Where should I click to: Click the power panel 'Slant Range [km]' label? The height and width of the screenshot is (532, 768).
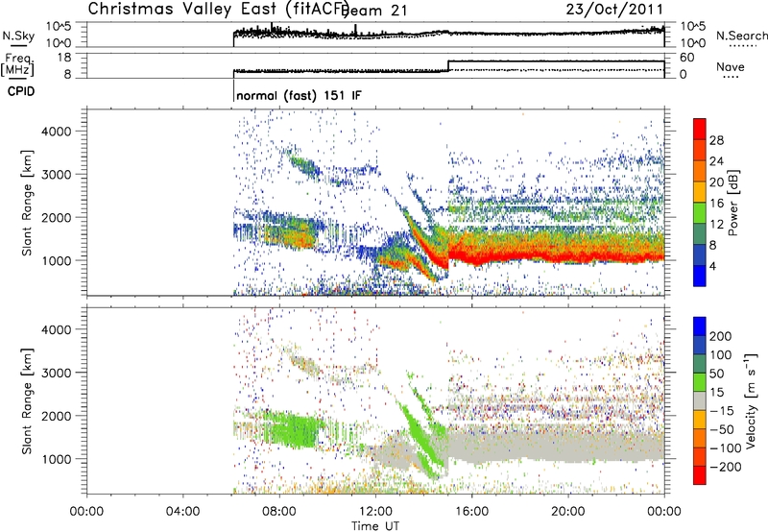pos(27,203)
